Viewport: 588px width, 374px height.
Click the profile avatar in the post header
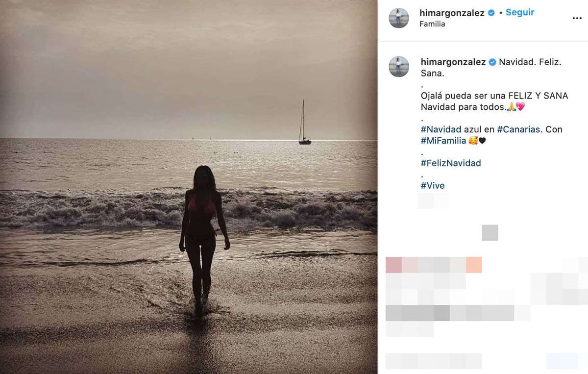click(x=399, y=18)
